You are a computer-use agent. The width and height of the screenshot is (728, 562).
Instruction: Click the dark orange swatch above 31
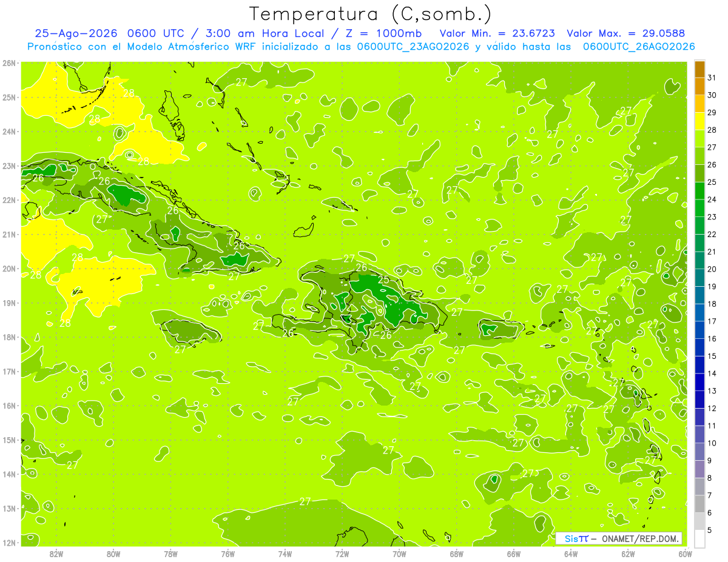coord(699,69)
